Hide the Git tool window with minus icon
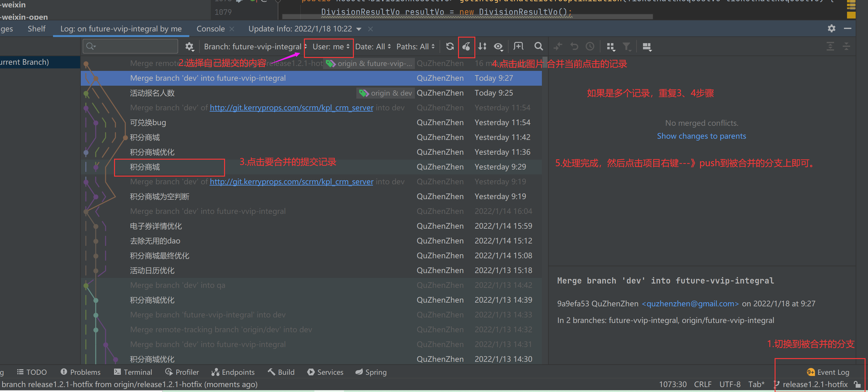868x392 pixels. tap(848, 29)
